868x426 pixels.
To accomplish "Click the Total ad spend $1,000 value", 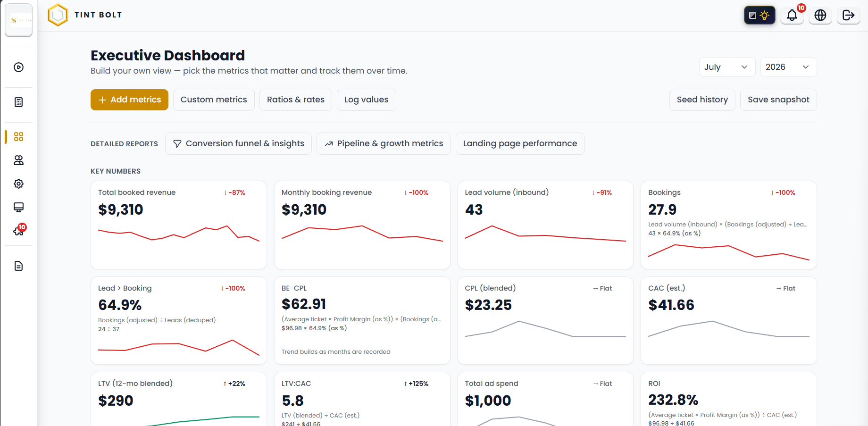I will pyautogui.click(x=488, y=401).
